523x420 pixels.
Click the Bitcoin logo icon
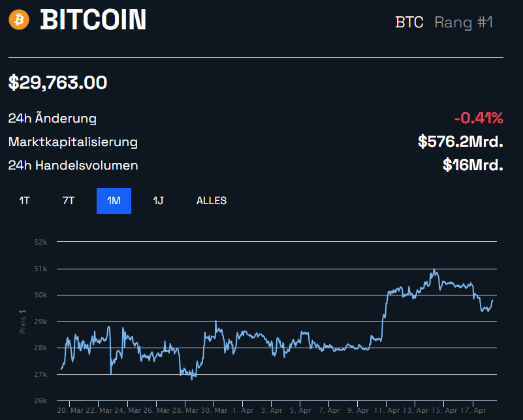(x=20, y=20)
